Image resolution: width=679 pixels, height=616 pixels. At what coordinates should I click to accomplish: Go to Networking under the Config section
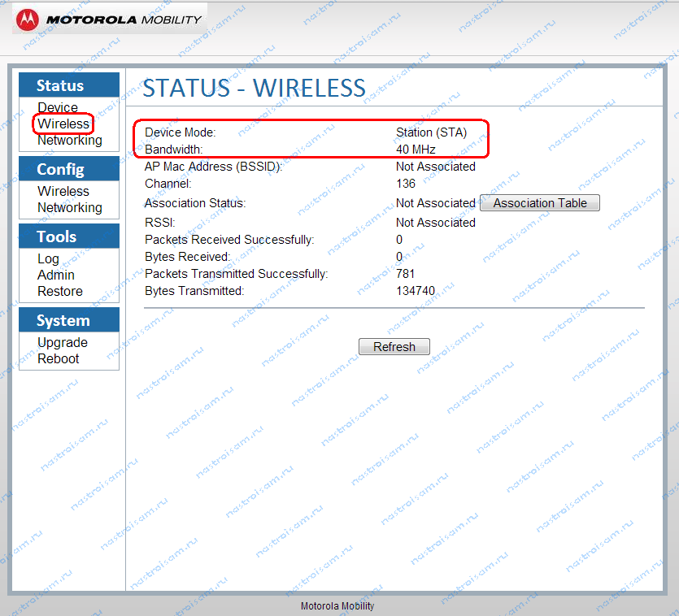[x=70, y=208]
